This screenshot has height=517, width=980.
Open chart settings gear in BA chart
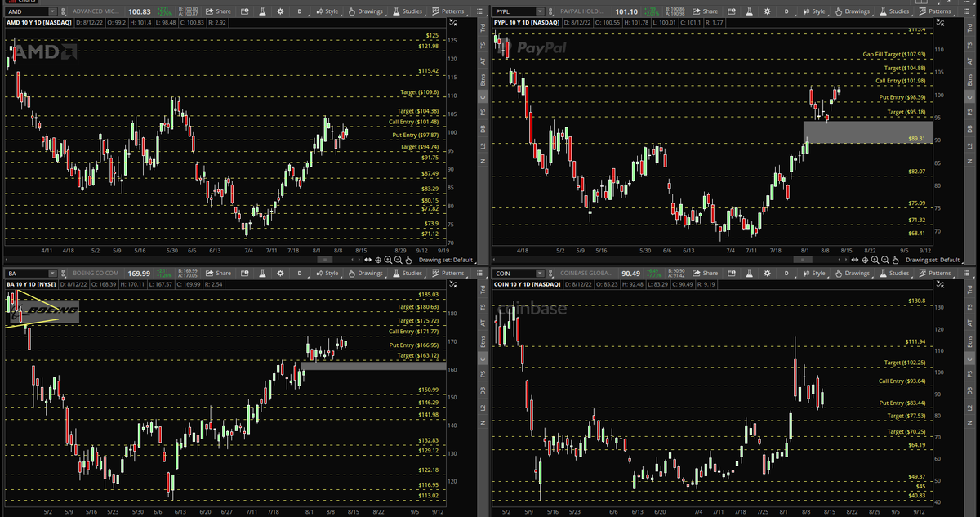pos(280,274)
